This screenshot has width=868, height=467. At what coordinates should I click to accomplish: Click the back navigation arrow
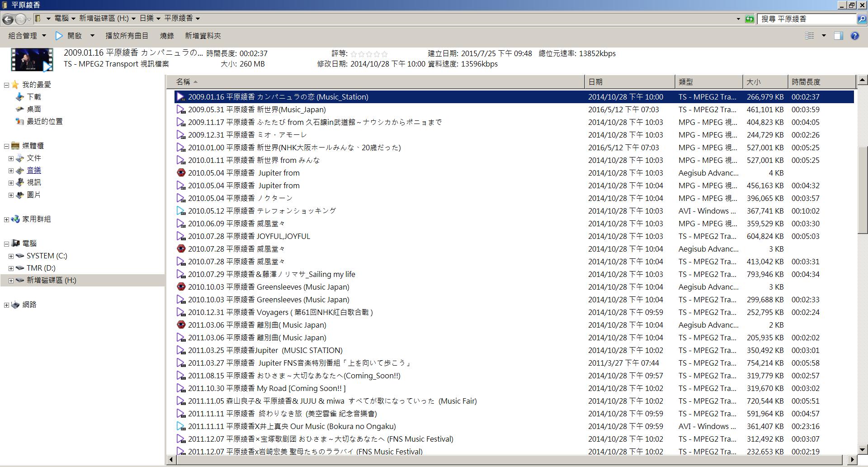(8, 19)
